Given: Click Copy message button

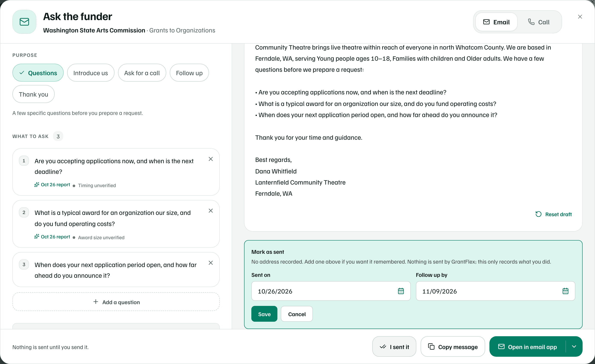Looking at the screenshot, I should tap(453, 347).
